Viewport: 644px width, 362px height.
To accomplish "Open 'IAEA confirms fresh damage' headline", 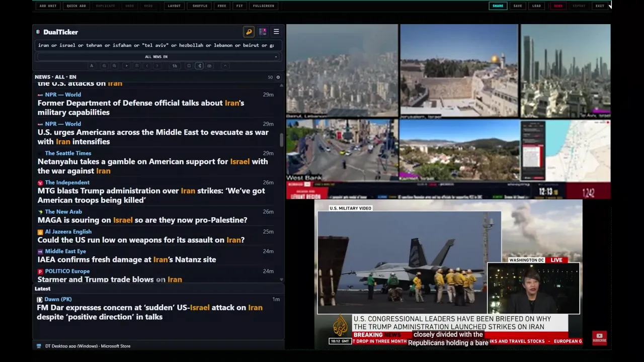I will click(127, 259).
